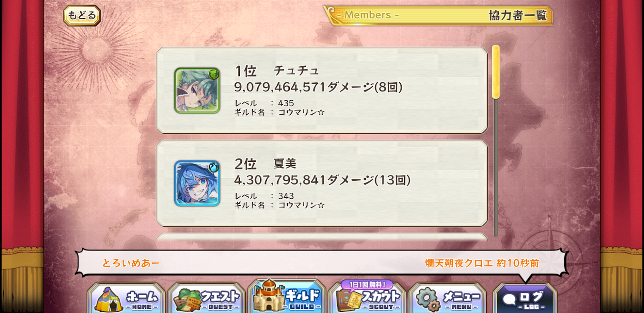Screen dimensions: 644x313
Task: Tap the 1日1回無料! free scout badge
Action: [x=367, y=285]
